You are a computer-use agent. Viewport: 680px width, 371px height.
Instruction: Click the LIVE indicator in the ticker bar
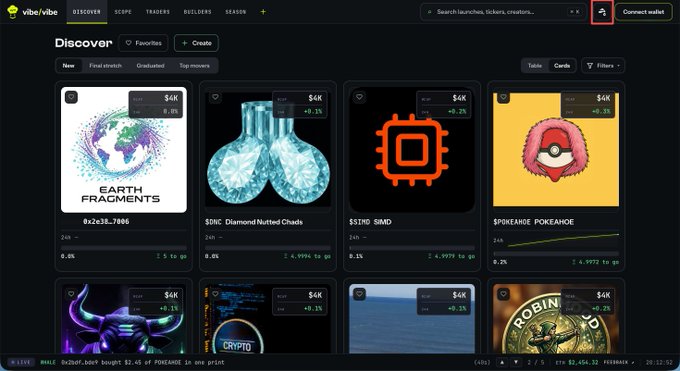21,362
